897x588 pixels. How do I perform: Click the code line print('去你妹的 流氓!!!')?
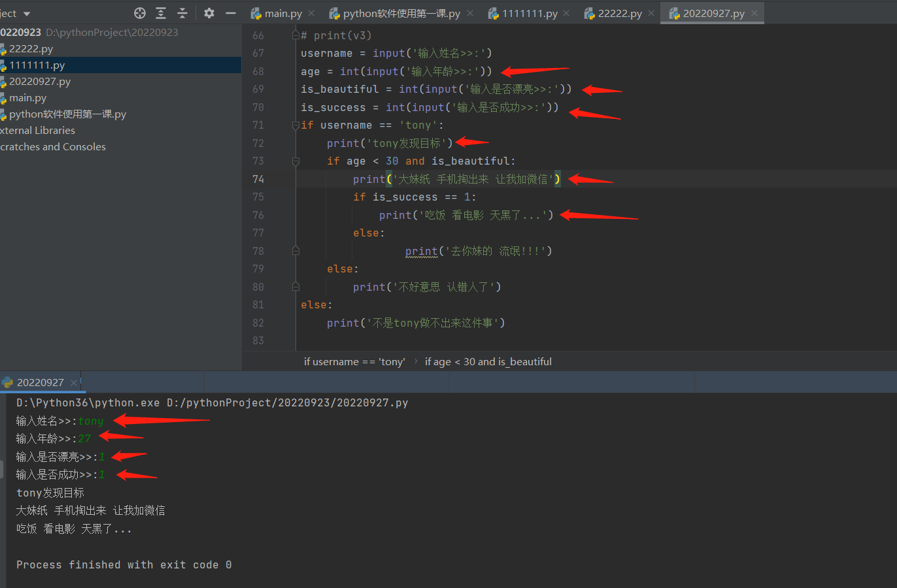point(479,251)
